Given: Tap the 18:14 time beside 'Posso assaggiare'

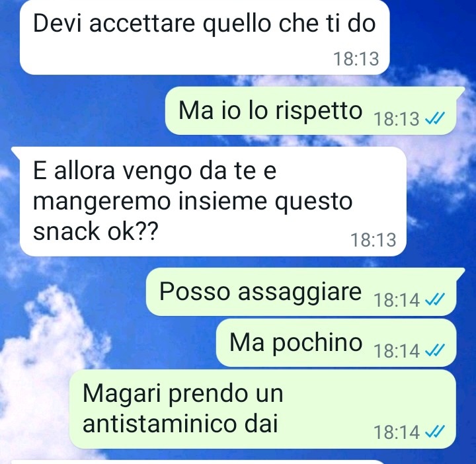Looking at the screenshot, I should pyautogui.click(x=397, y=300).
